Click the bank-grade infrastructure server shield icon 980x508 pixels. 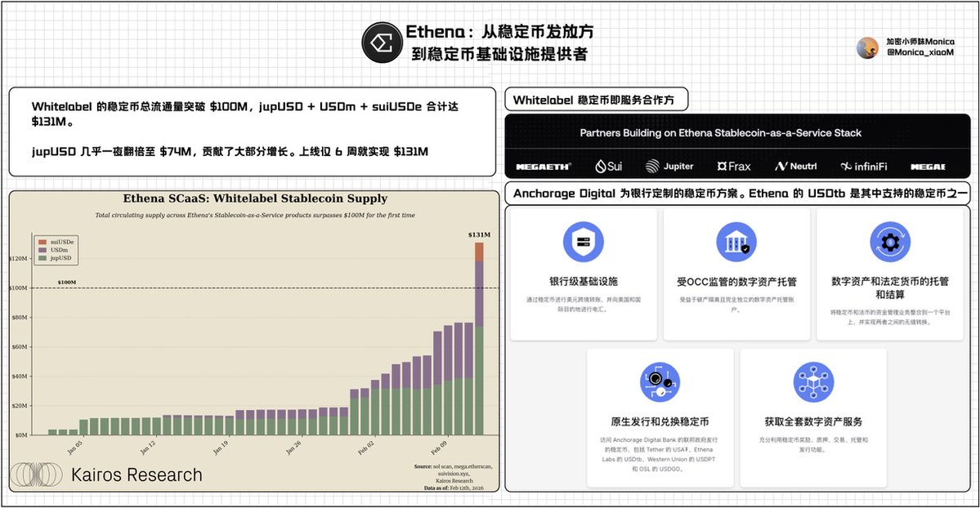coord(583,242)
